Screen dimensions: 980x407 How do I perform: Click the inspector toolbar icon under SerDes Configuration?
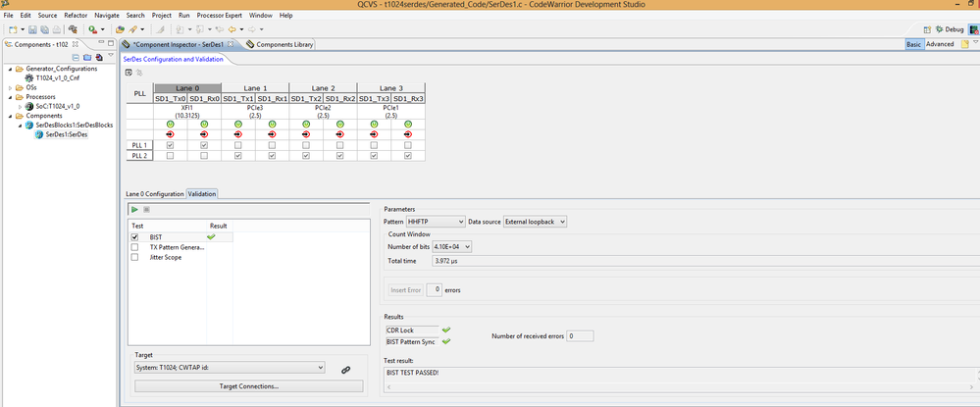coord(129,73)
